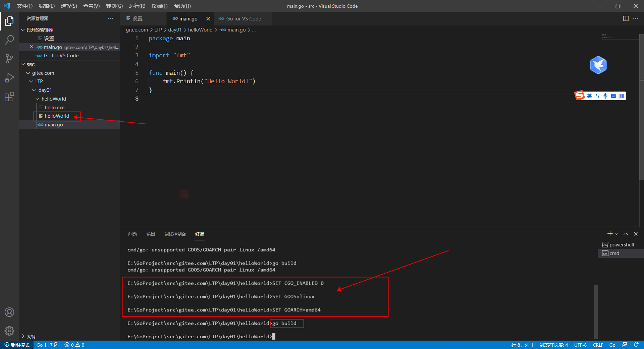
Task: Click the feedback icon in status bar
Action: coord(625,345)
